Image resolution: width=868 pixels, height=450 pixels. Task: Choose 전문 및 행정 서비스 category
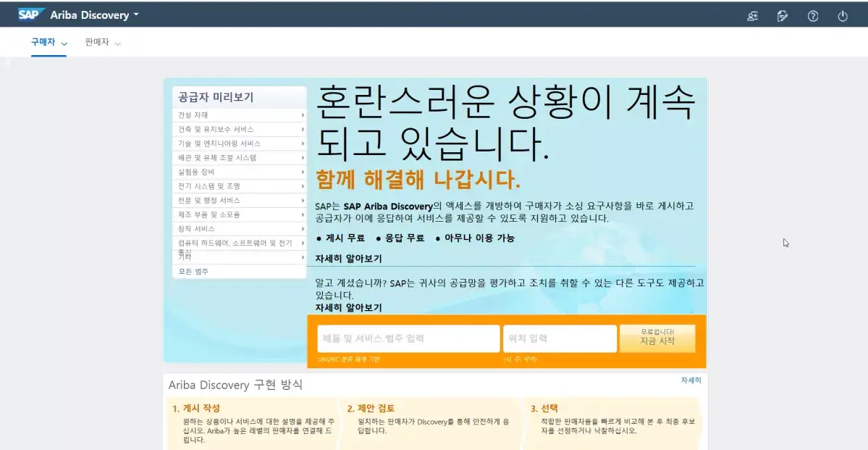(208, 200)
